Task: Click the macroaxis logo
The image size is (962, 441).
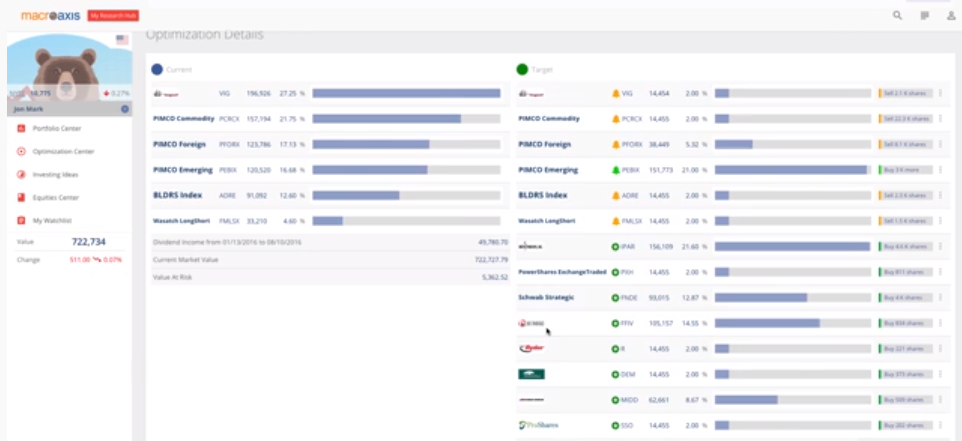Action: click(50, 15)
